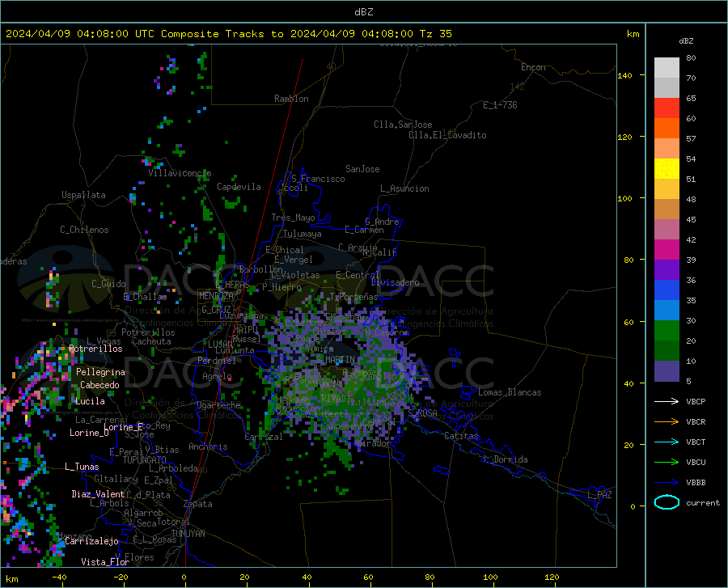Click the 'Uspallata' map label

click(x=83, y=195)
